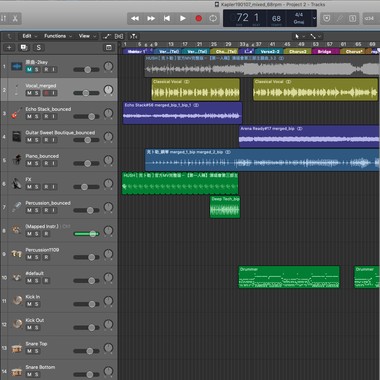
Task: Click the amp icon of Guitar Sweet Boutique_bounced
Action: click(x=17, y=137)
